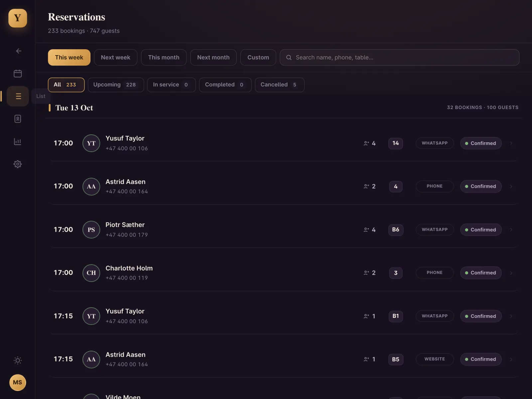The image size is (532, 399).
Task: Click WHATSAPP tag on 17:00 Yusuf Taylor
Action: tap(435, 143)
